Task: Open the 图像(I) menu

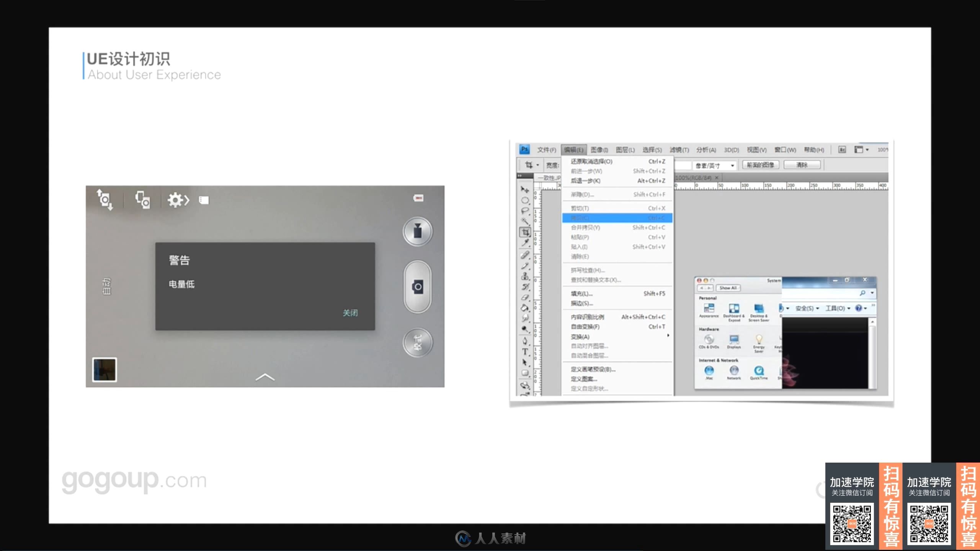Action: 599,150
